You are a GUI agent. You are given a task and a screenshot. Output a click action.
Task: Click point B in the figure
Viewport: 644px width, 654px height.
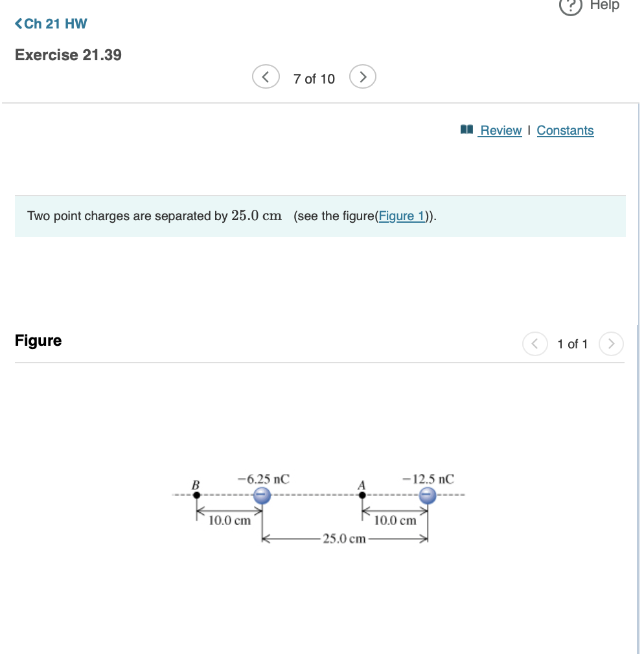coord(196,495)
